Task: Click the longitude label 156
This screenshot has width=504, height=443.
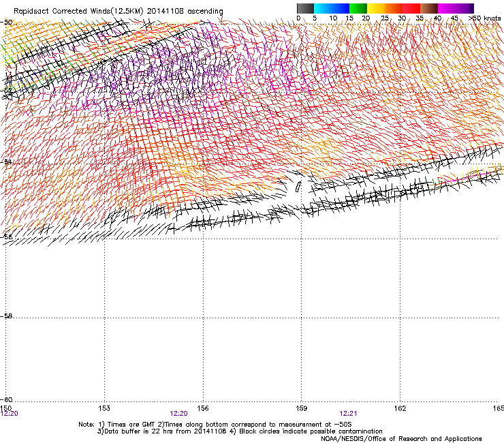Action: pyautogui.click(x=203, y=408)
